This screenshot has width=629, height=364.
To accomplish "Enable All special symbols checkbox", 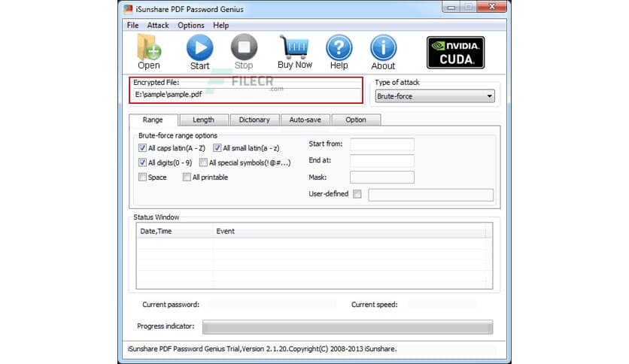I will click(203, 162).
